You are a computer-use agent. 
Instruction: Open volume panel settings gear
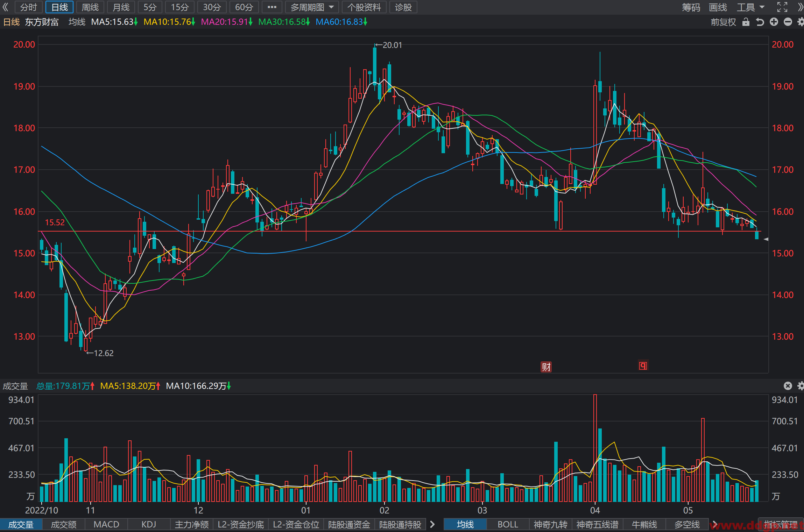[801, 386]
